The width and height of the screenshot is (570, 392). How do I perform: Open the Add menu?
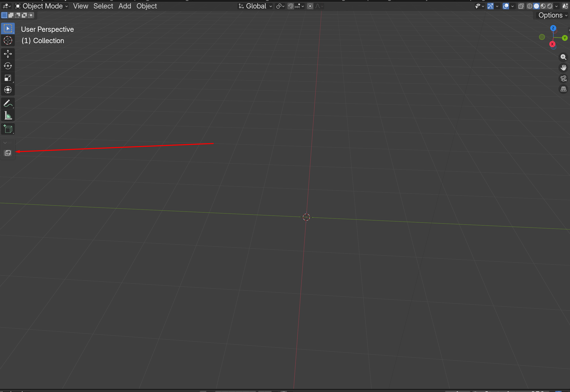125,6
